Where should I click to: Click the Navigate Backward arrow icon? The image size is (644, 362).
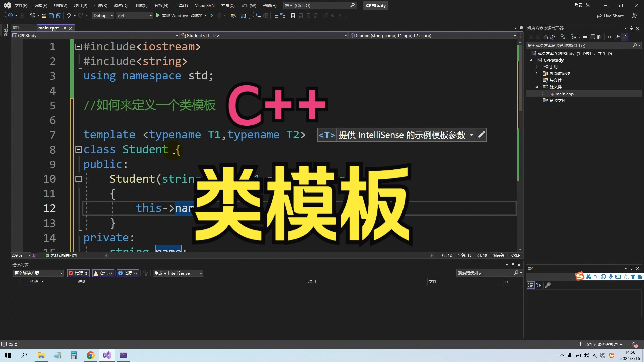11,16
